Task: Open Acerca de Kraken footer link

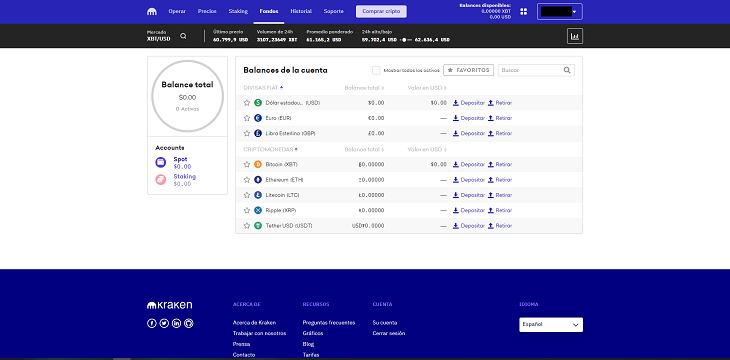Action: (x=254, y=322)
